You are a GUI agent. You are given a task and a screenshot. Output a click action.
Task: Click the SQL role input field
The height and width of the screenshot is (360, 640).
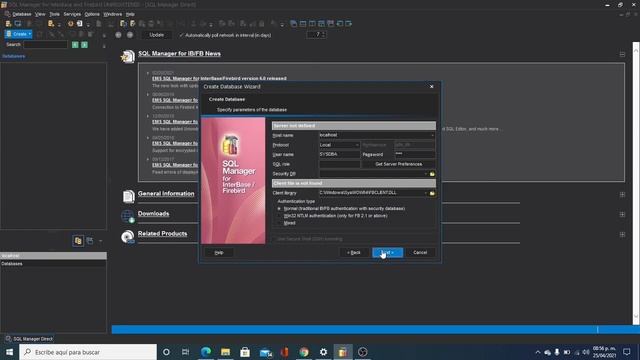tap(339, 164)
